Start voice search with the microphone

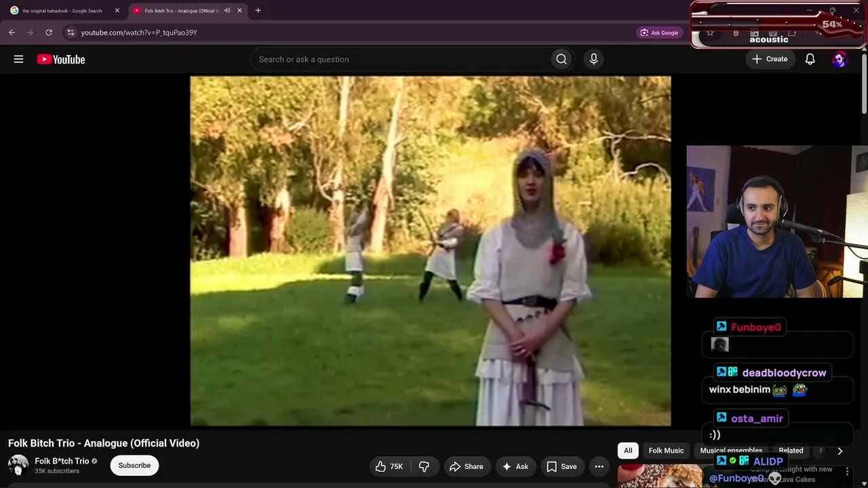593,59
